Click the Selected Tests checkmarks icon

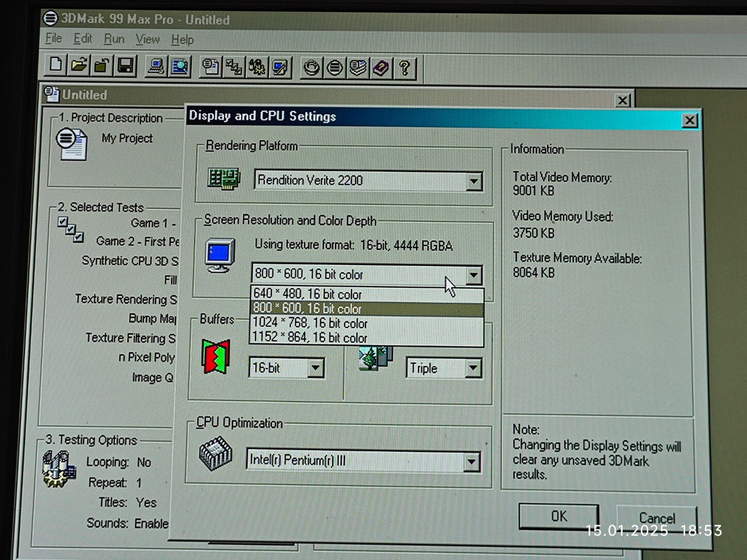71,229
